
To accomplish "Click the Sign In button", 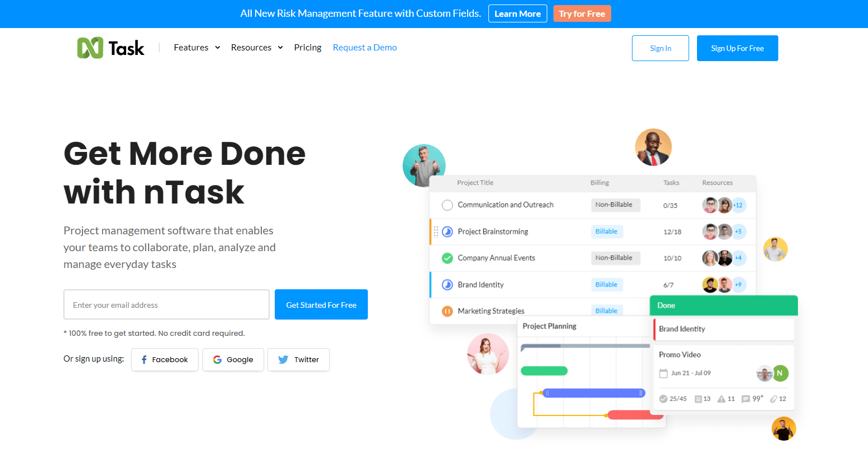I will 661,48.
